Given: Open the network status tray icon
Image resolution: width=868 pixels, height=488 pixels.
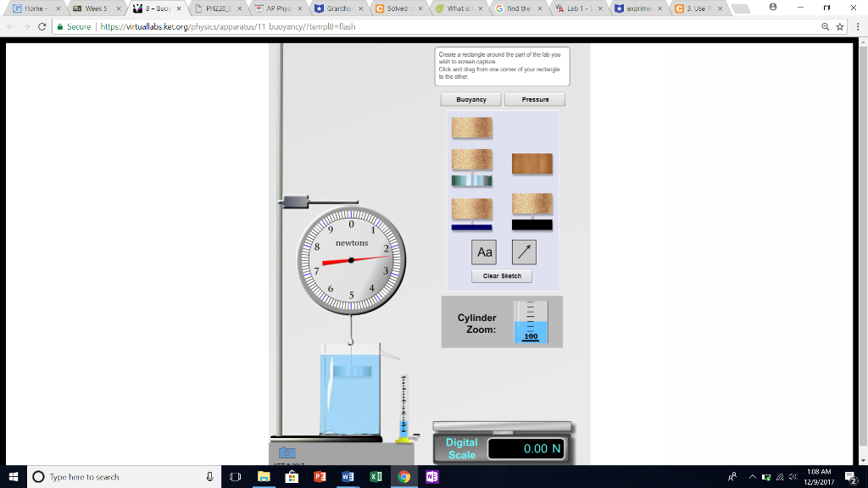Looking at the screenshot, I should point(780,476).
